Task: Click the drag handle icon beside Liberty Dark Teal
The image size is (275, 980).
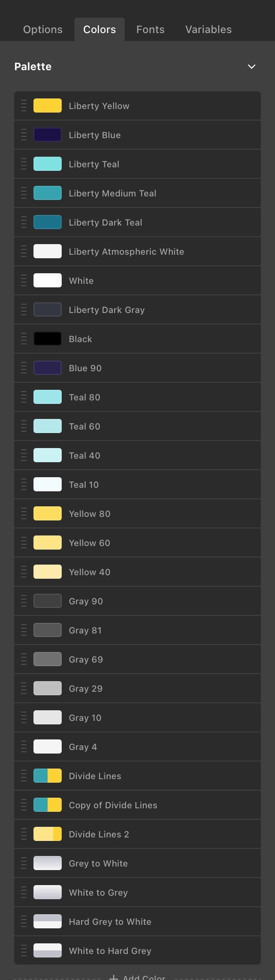Action: coord(24,222)
